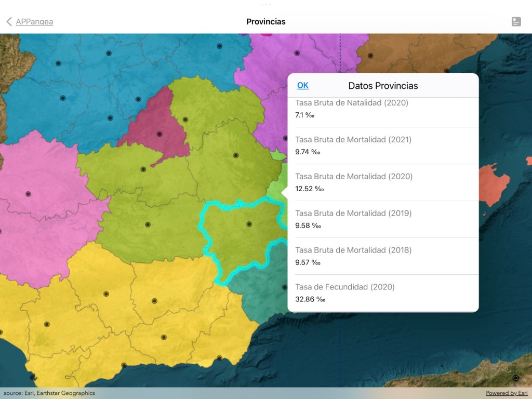Tap the three-dot handle at top
The image size is (532, 399).
coord(266,5)
